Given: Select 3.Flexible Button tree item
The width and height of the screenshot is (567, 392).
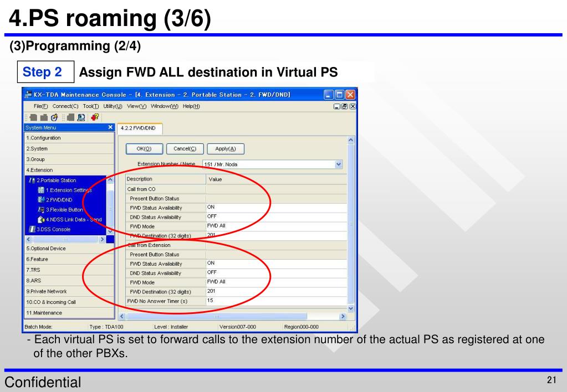Looking at the screenshot, I should click(64, 209).
